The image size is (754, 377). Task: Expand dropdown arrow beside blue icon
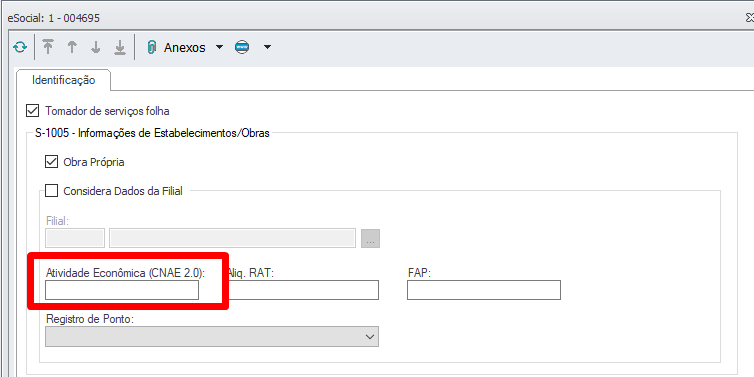(267, 47)
